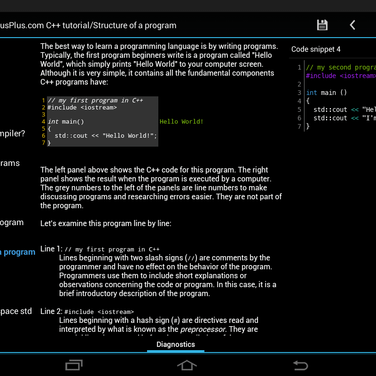This screenshot has width=376, height=376.
Task: Tap 'Line 1: // my first program' heading
Action: (x=100, y=249)
